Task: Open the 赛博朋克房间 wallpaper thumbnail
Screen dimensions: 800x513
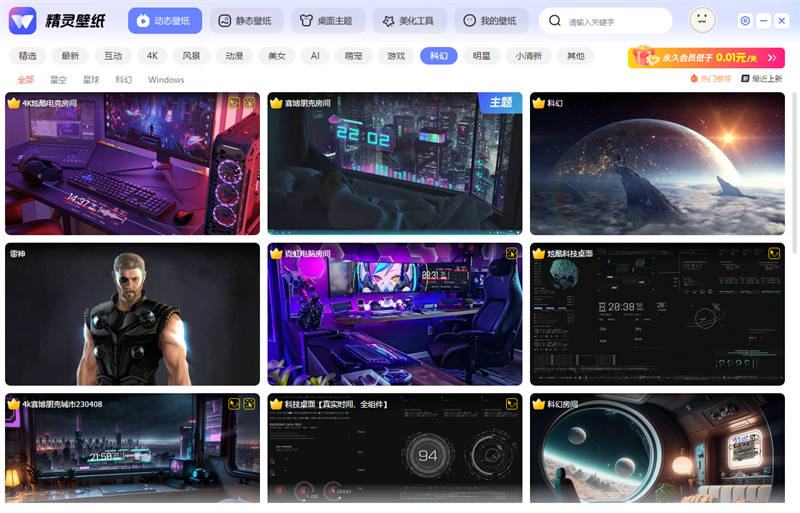Action: pos(395,163)
